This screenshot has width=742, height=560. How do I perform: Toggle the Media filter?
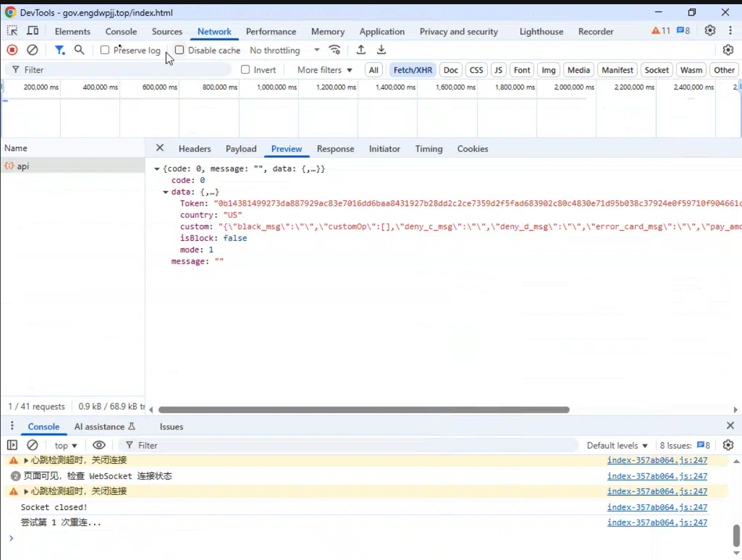pyautogui.click(x=579, y=70)
